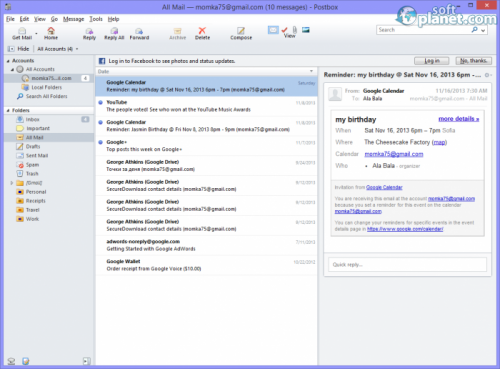Image resolution: width=500 pixels, height=369 pixels.
Task: Click the more details link
Action: click(459, 119)
